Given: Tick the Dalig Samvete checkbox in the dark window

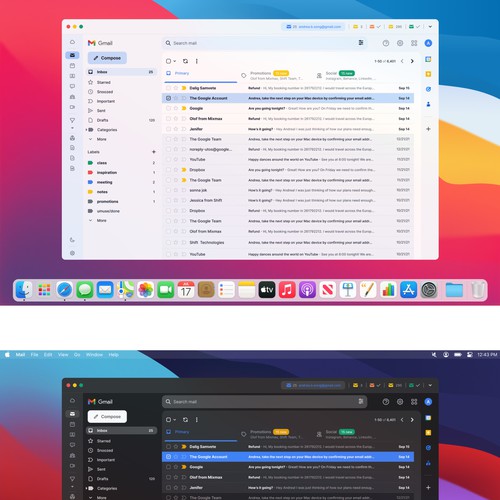Looking at the screenshot, I should coord(168,447).
